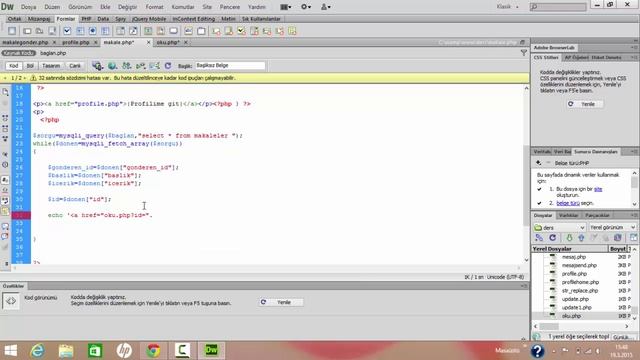Image resolution: width=640 pixels, height=360 pixels.
Task: Click Get files green arrow in Files panel
Action: [x=569, y=238]
